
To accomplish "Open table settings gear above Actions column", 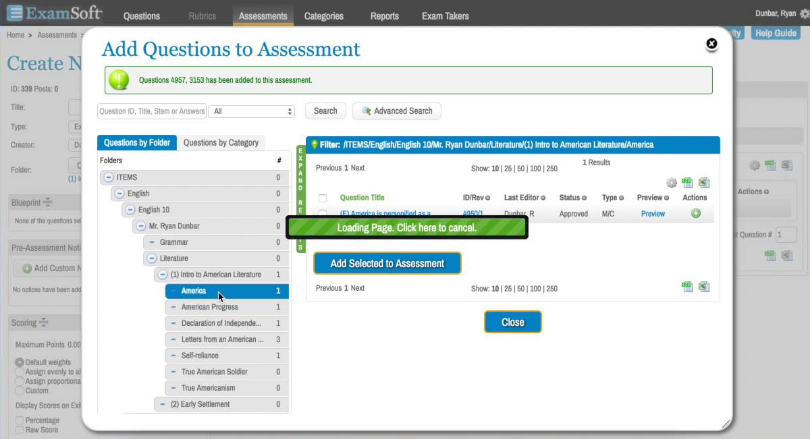I will point(671,183).
